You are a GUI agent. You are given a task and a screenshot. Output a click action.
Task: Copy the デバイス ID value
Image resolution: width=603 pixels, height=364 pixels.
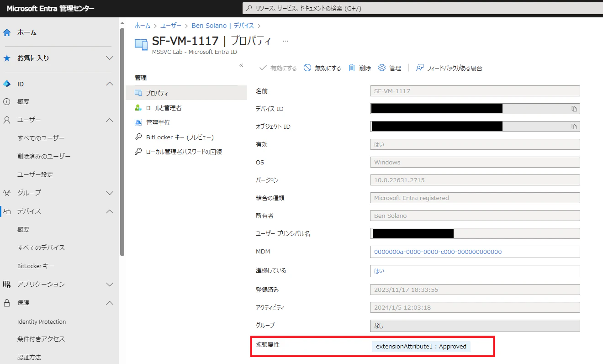tap(574, 109)
